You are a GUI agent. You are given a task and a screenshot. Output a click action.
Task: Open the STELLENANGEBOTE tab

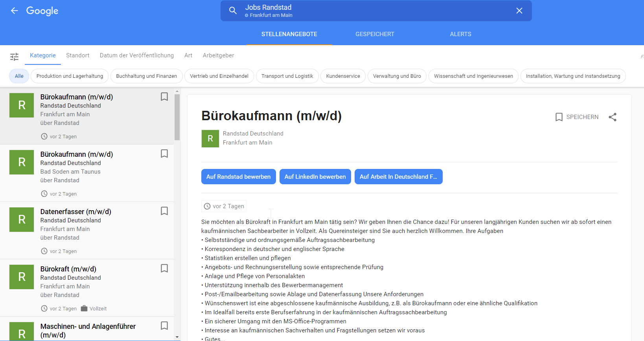pos(289,34)
